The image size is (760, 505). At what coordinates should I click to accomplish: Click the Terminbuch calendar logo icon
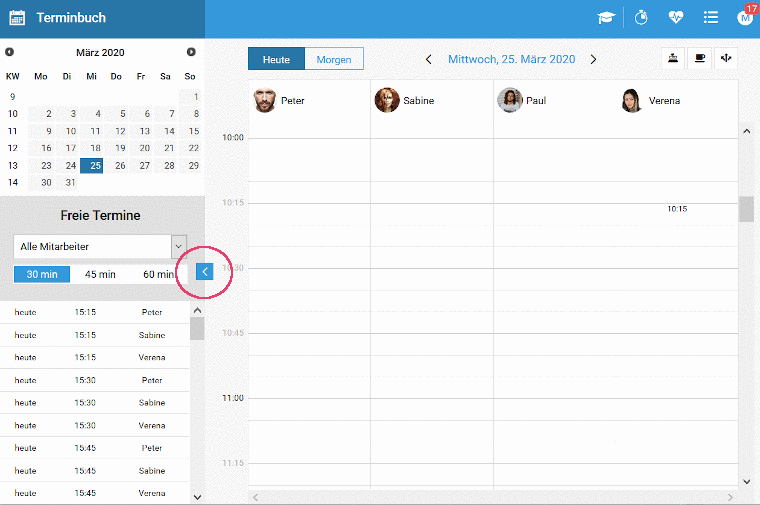click(x=17, y=18)
